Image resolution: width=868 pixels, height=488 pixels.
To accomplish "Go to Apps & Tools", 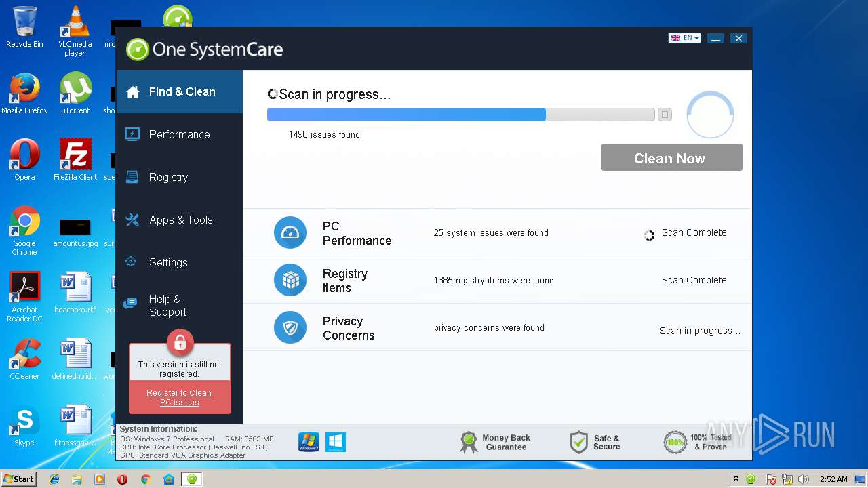I will [x=179, y=220].
